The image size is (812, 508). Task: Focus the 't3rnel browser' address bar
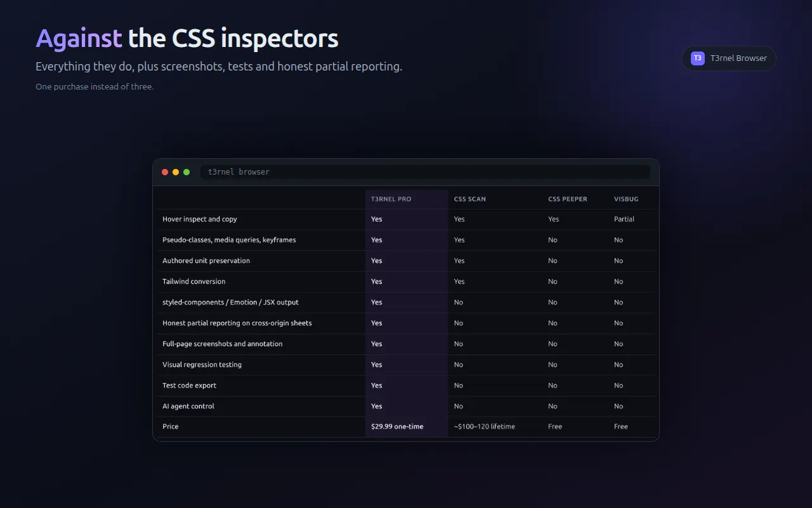(x=425, y=172)
